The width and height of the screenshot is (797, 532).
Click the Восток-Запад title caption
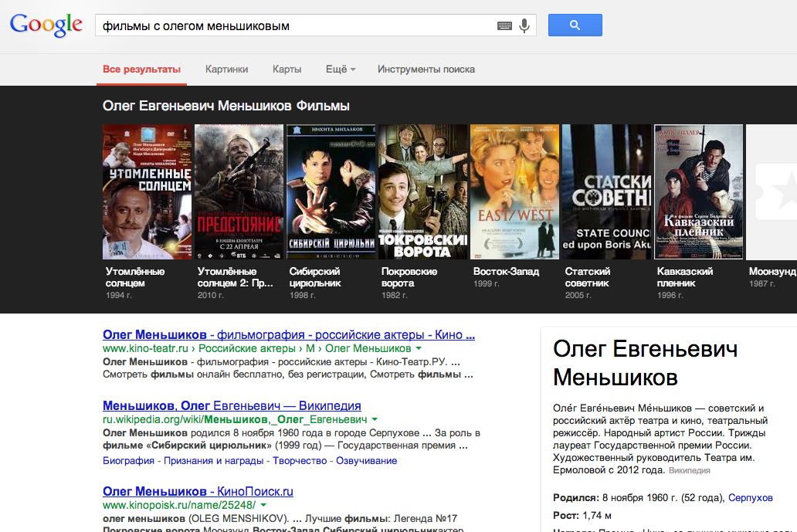[x=506, y=272]
